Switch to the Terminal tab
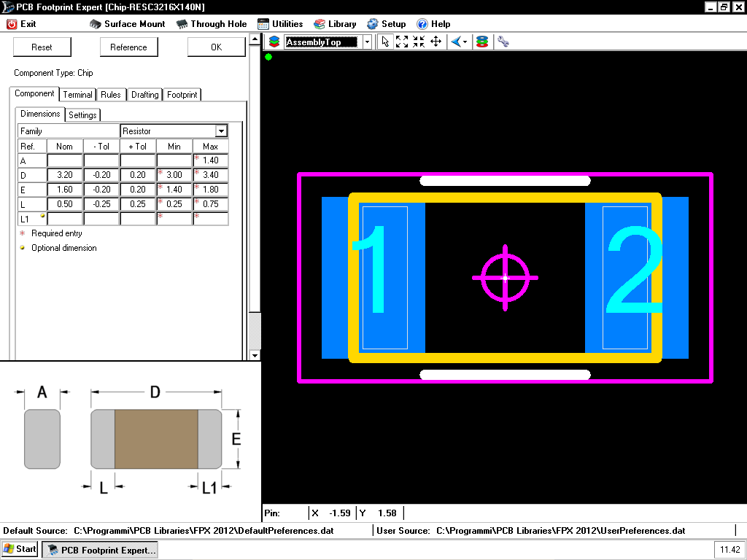This screenshot has height=560, width=747. tap(77, 95)
